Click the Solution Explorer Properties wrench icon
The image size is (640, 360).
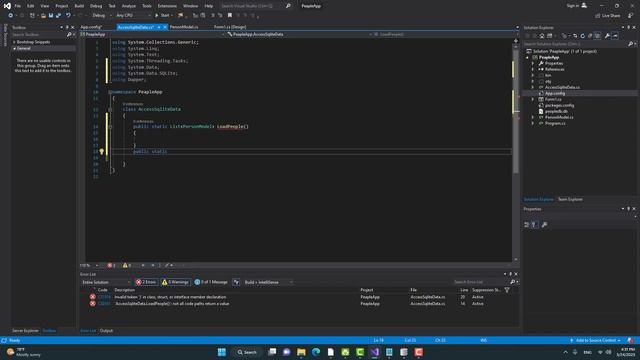[x=607, y=36]
